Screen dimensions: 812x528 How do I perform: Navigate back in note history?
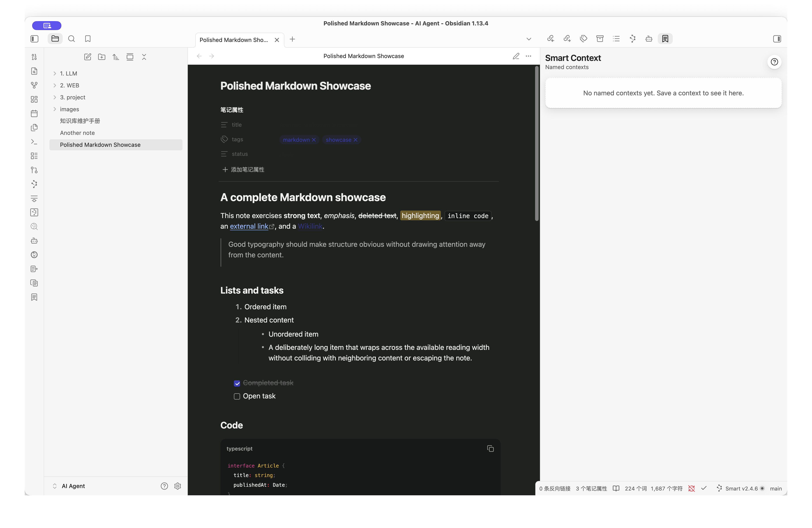coord(199,56)
